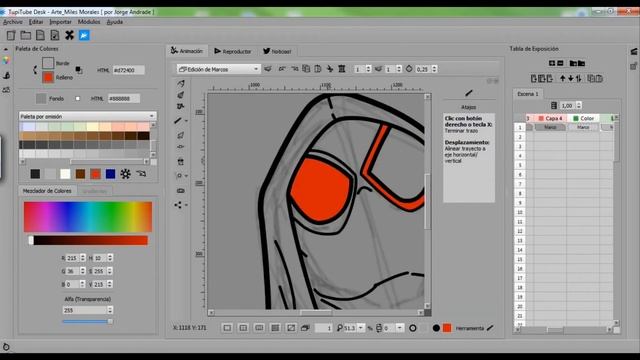The height and width of the screenshot is (360, 640).
Task: Select the paint bucket fill tool
Action: (x=180, y=162)
